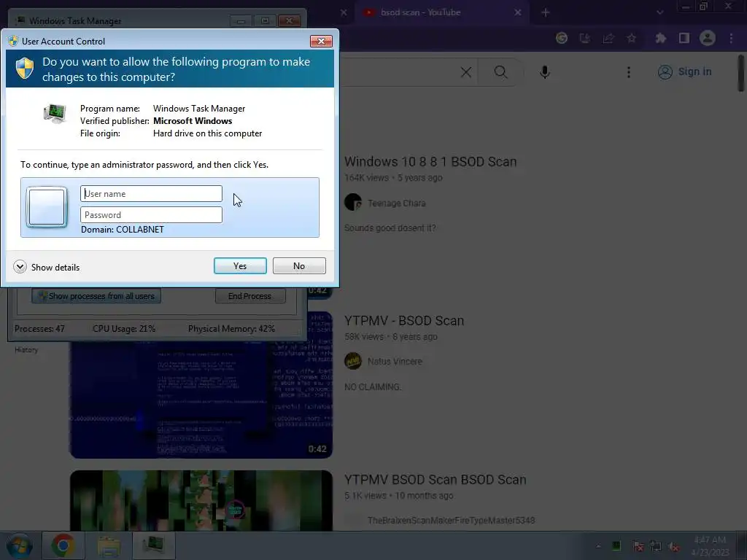
Task: Open the Windows Start button
Action: coord(19,545)
